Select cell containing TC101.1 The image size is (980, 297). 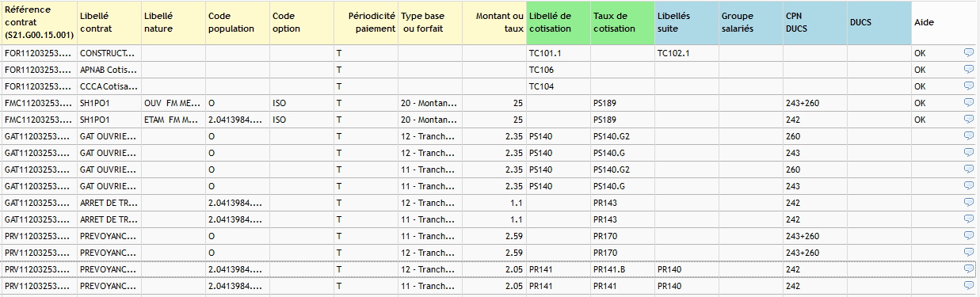[x=559, y=53]
